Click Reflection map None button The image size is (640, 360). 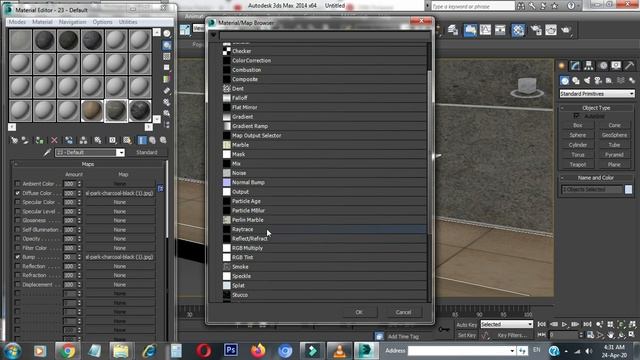coord(120,266)
